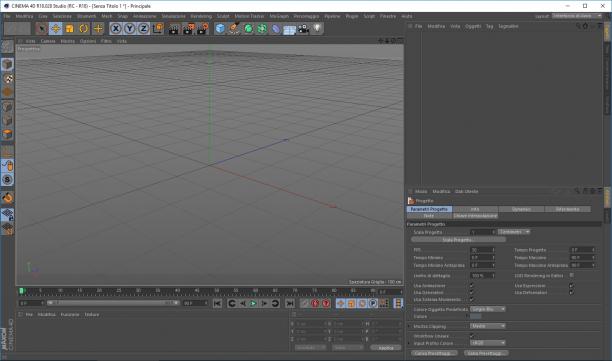
Task: Toggle the locked workplane icon
Action: tap(7, 214)
